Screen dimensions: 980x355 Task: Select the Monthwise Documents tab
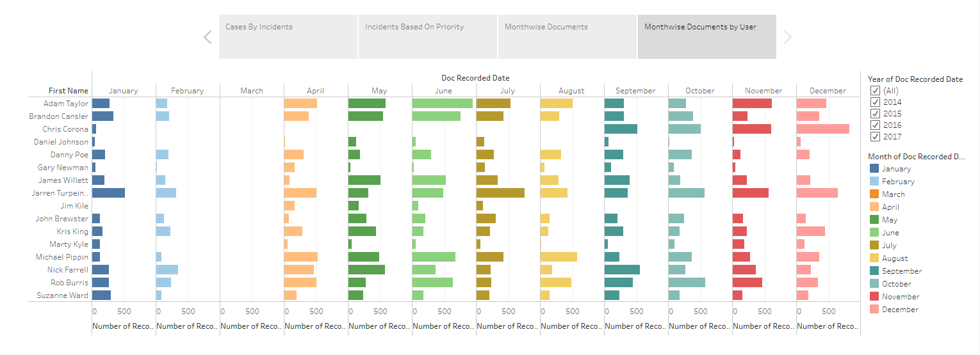(568, 37)
